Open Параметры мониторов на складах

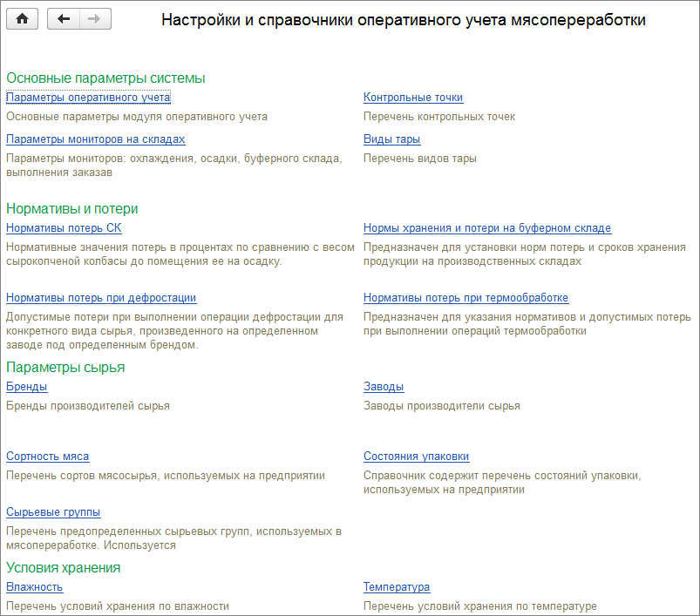coord(95,139)
